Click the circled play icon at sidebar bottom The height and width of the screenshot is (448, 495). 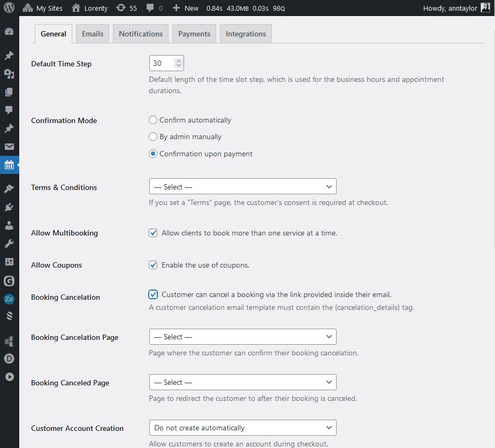point(10,377)
